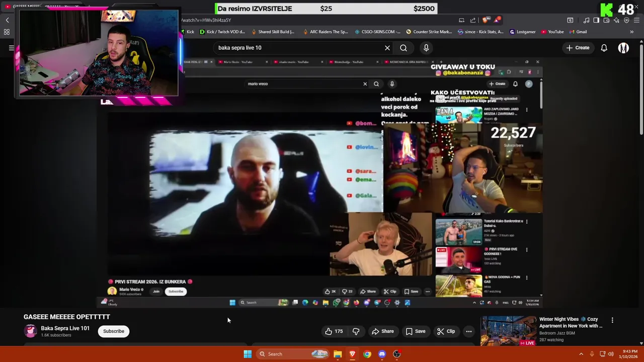
Task: Expand the hidden bookmarks overflow chevron
Action: pos(631,32)
